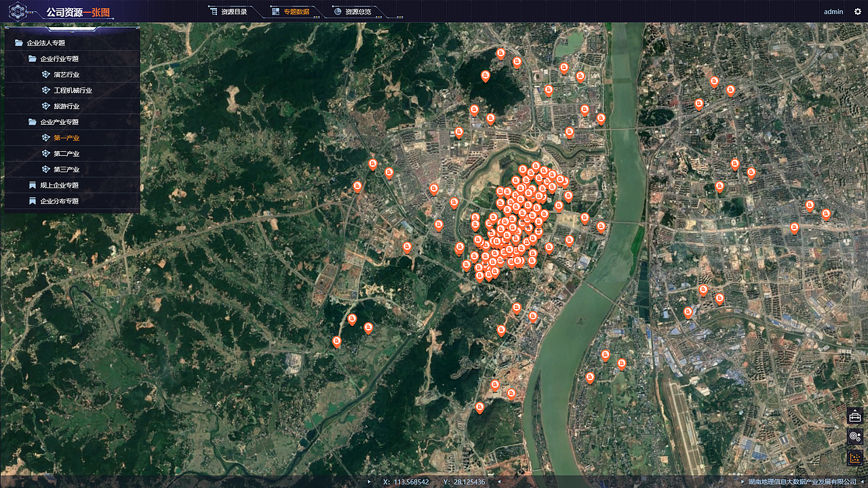Select 工程机械行业 in the tree
The width and height of the screenshot is (868, 488).
[x=73, y=90]
